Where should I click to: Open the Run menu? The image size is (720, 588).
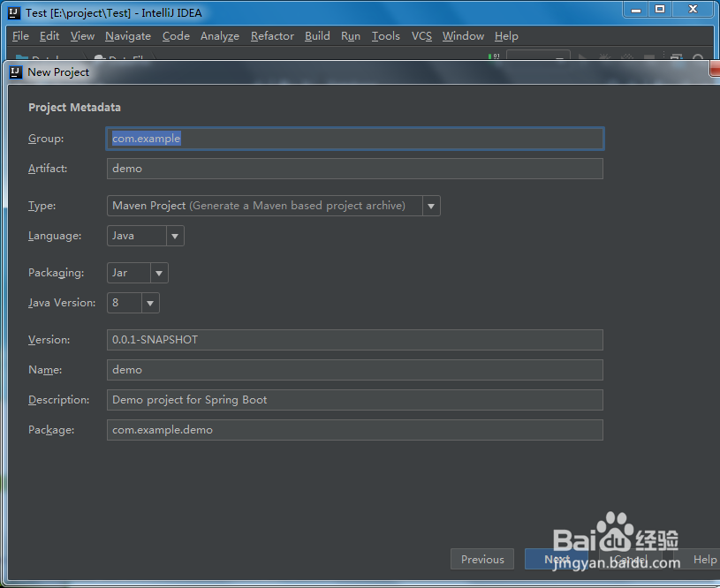351,36
